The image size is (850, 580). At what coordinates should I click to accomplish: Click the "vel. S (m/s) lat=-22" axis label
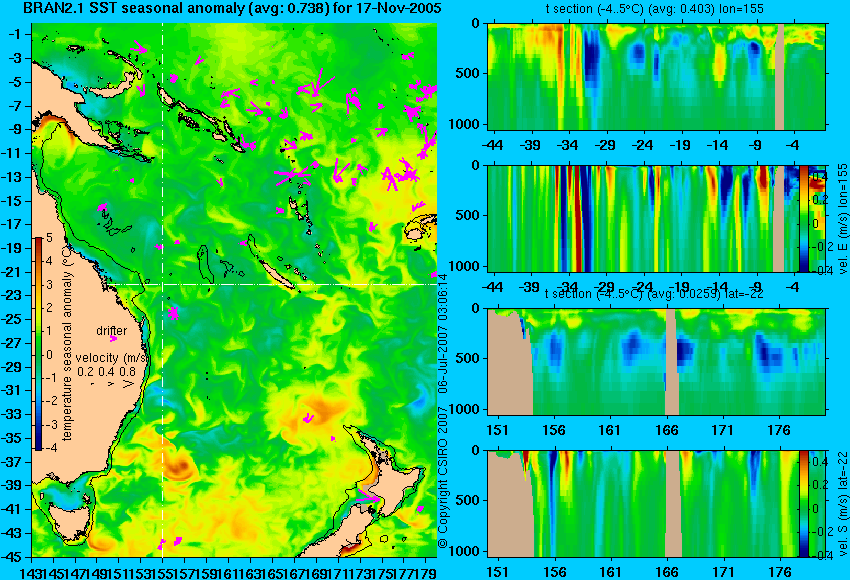pyautogui.click(x=842, y=503)
